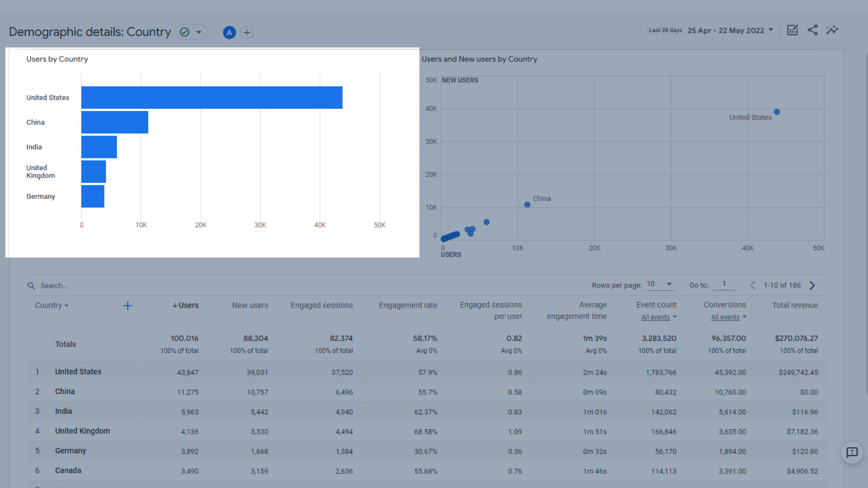This screenshot has height=488, width=868.
Task: Click the green report status check icon
Action: coord(184,32)
